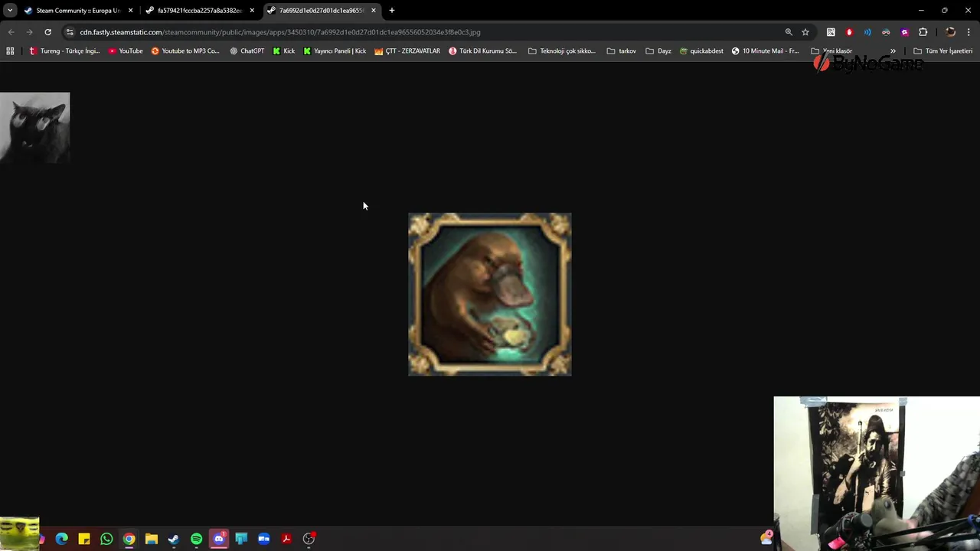The width and height of the screenshot is (980, 551).
Task: Open WhatsApp from the taskbar
Action: tap(106, 539)
